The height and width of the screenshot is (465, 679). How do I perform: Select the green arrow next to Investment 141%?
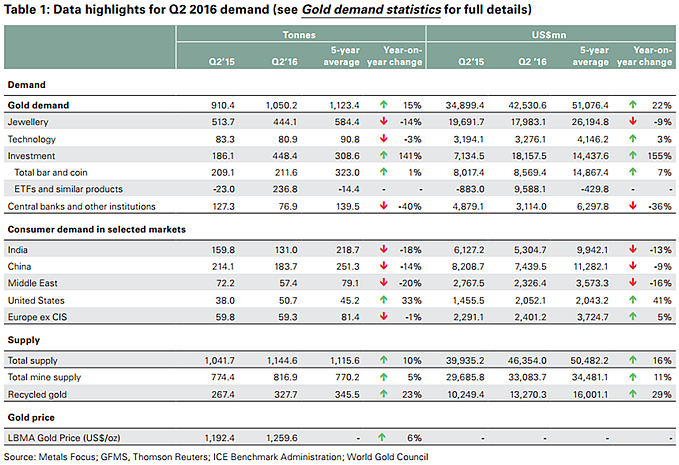pos(384,156)
